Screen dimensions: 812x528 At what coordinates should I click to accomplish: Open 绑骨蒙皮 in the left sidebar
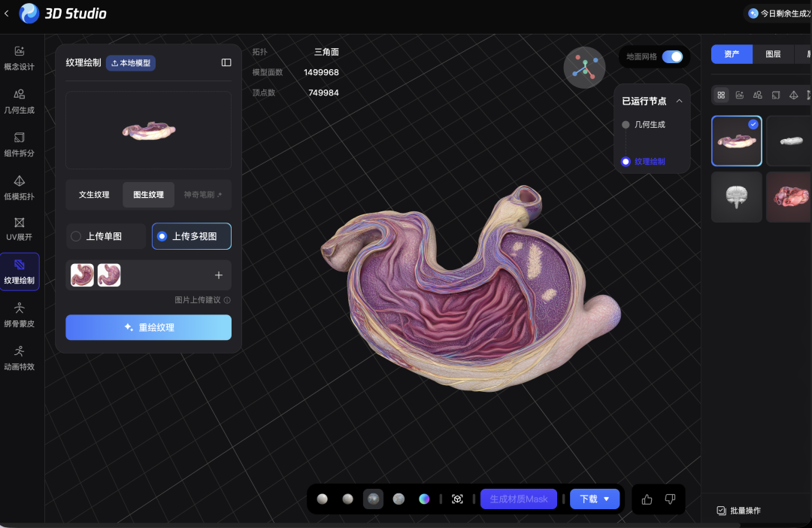19,315
